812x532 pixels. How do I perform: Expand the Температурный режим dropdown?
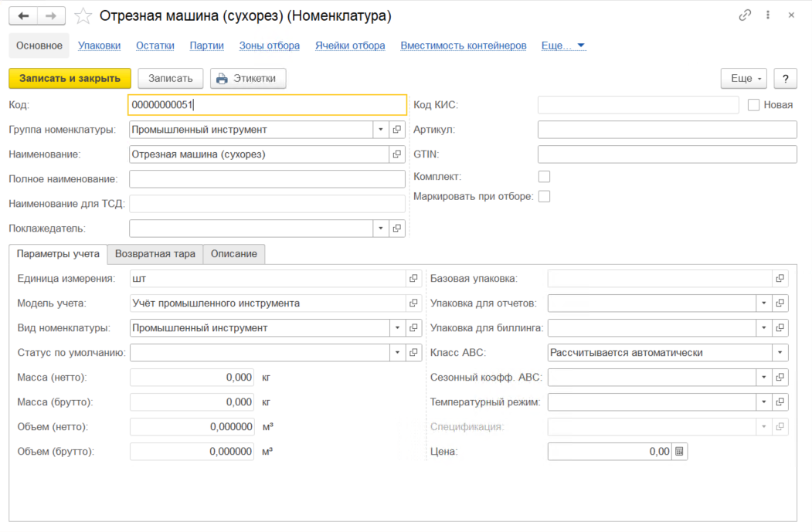click(763, 402)
